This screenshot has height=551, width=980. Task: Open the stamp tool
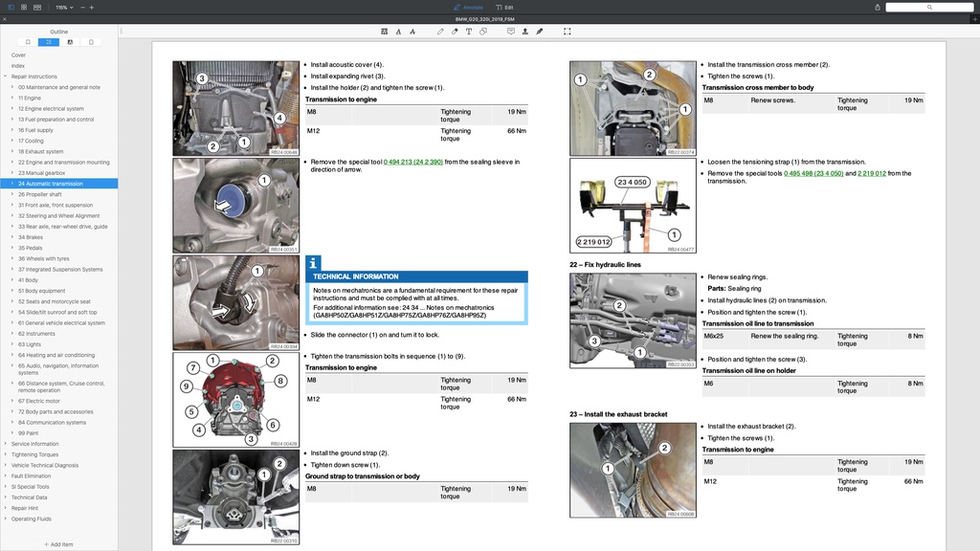click(x=524, y=32)
